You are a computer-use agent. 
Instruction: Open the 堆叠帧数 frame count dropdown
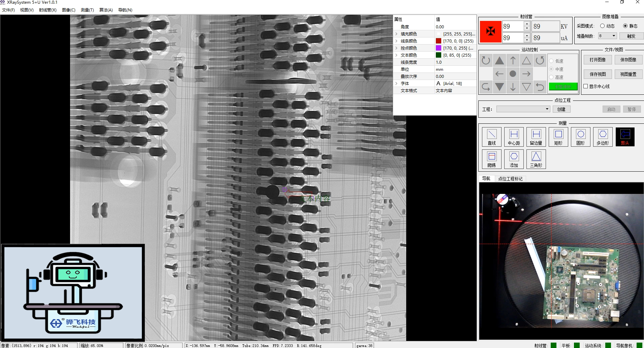[x=608, y=36]
